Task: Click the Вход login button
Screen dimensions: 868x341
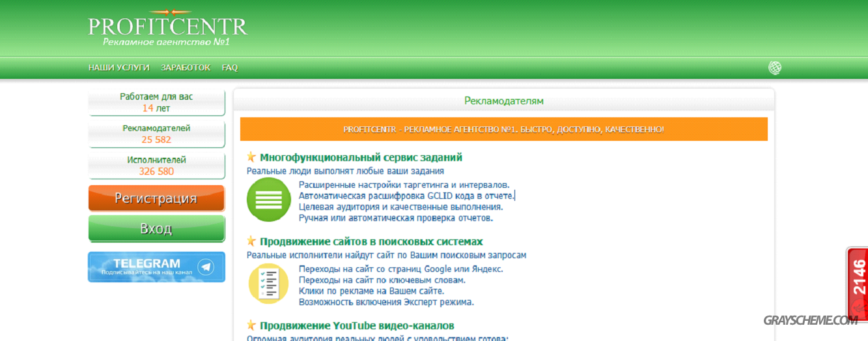Action: pyautogui.click(x=156, y=229)
